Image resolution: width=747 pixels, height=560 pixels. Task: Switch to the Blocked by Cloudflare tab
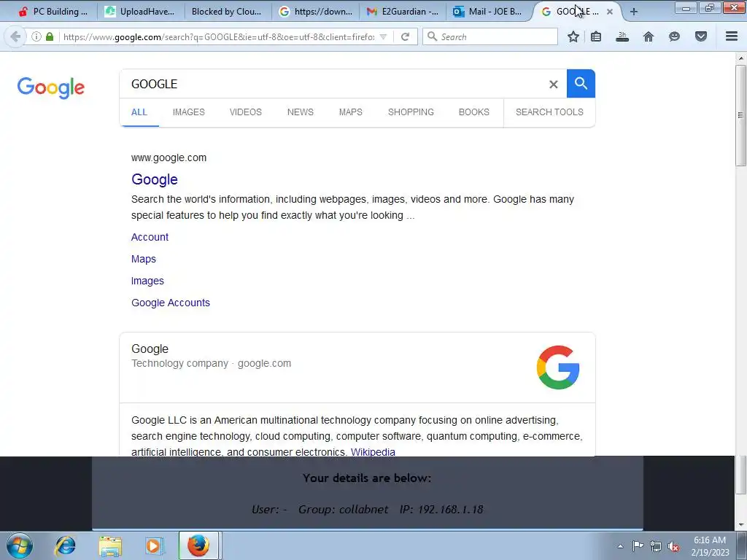click(x=226, y=12)
